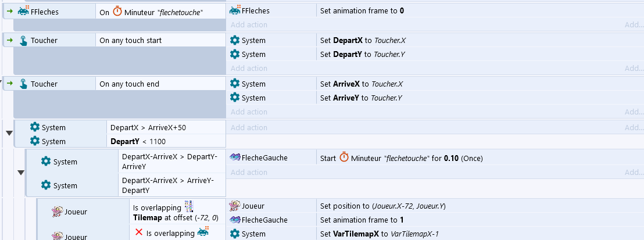
Task: Select the On any touch start condition
Action: (x=131, y=40)
